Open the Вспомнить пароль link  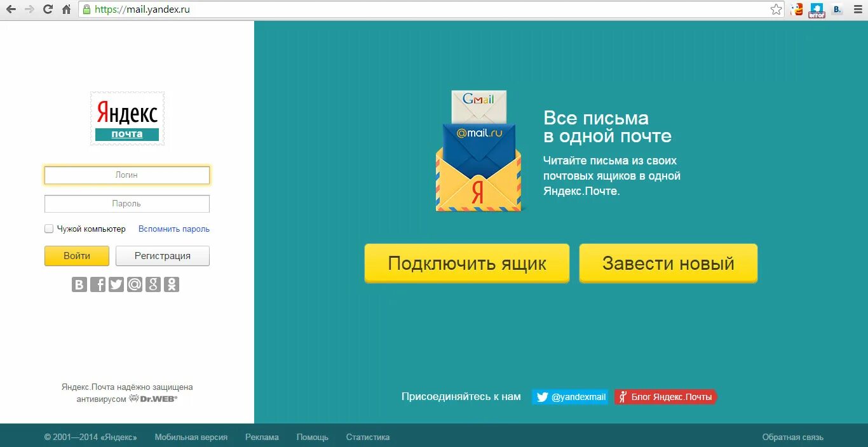(x=174, y=229)
